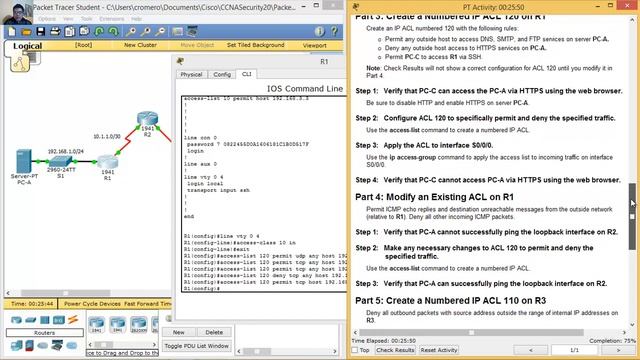The height and width of the screenshot is (360, 640).
Task: Go to previous instruction page arrow
Action: pyautogui.click(x=531, y=350)
